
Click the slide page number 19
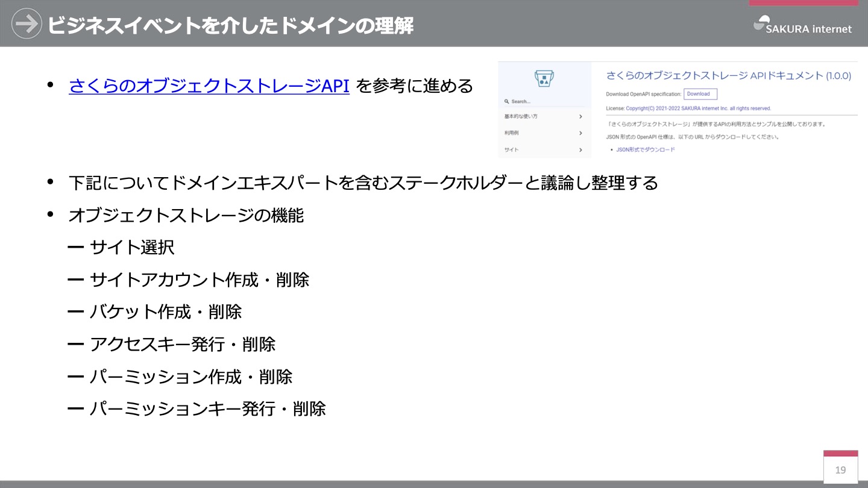tap(840, 470)
